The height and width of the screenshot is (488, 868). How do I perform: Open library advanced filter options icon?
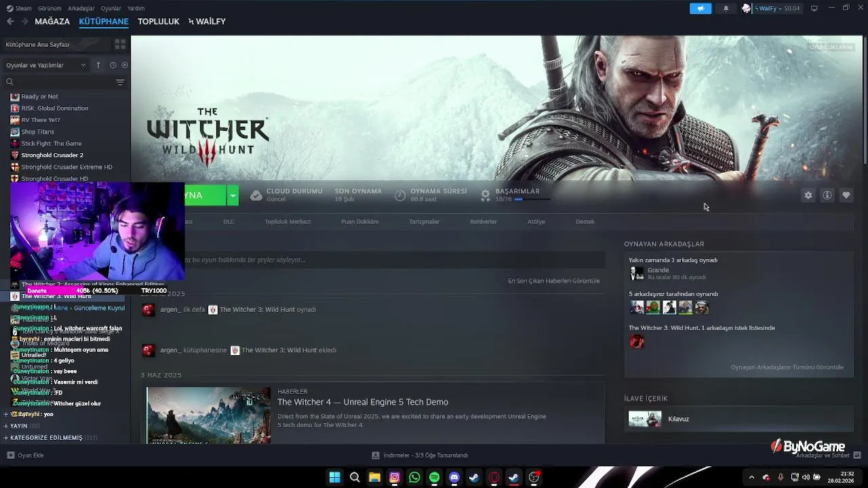coord(120,82)
